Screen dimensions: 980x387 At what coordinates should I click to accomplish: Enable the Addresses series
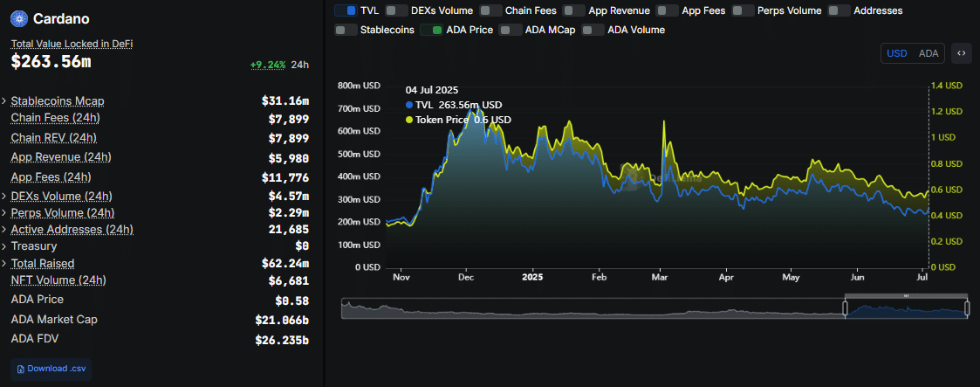839,10
